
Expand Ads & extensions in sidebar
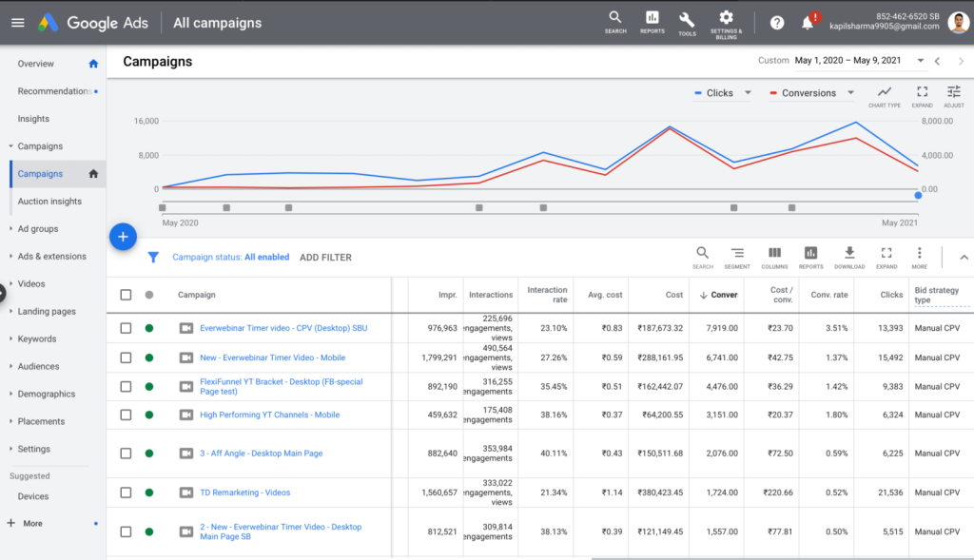pos(10,257)
